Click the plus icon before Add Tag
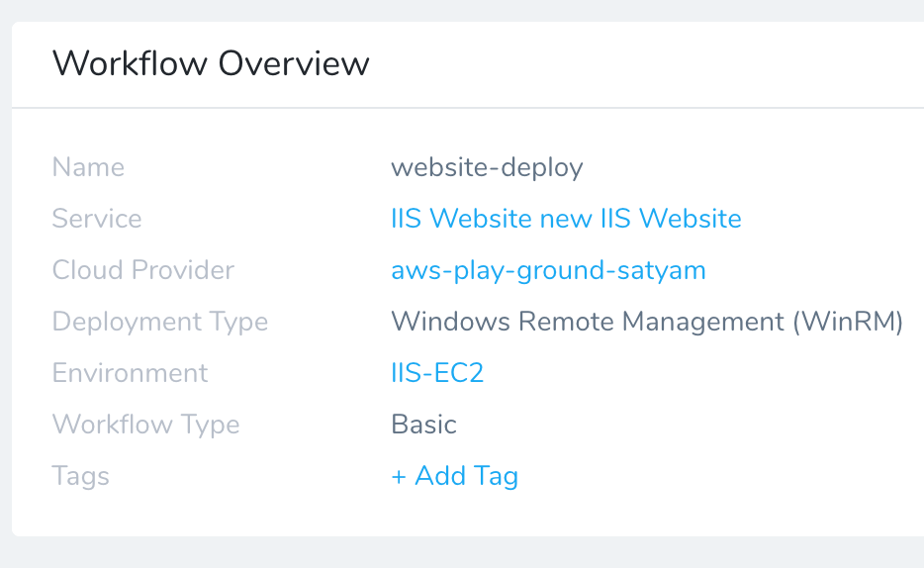This screenshot has height=568, width=924. click(399, 477)
